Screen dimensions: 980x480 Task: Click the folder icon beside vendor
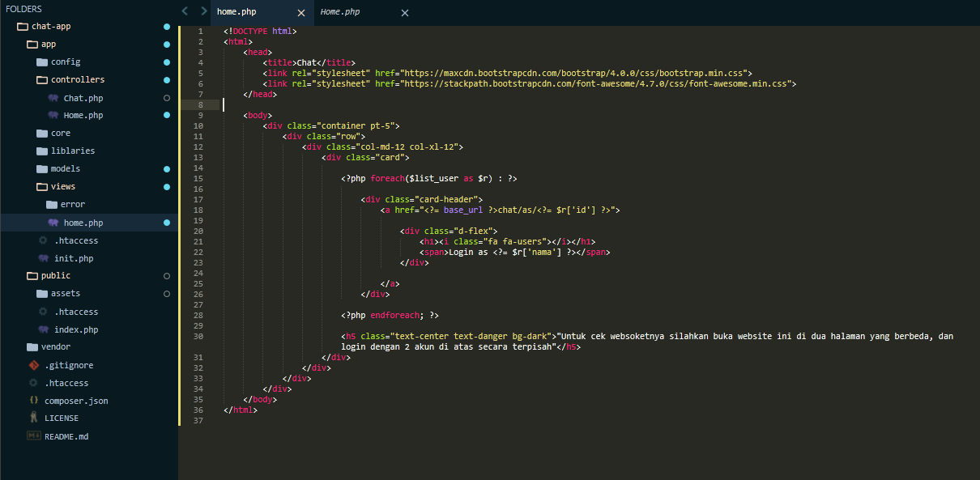tap(32, 346)
